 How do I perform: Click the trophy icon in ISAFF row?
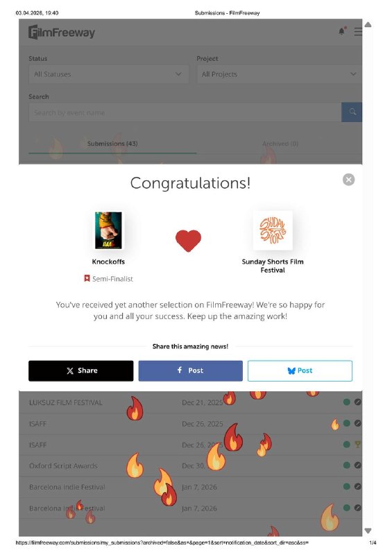357,444
